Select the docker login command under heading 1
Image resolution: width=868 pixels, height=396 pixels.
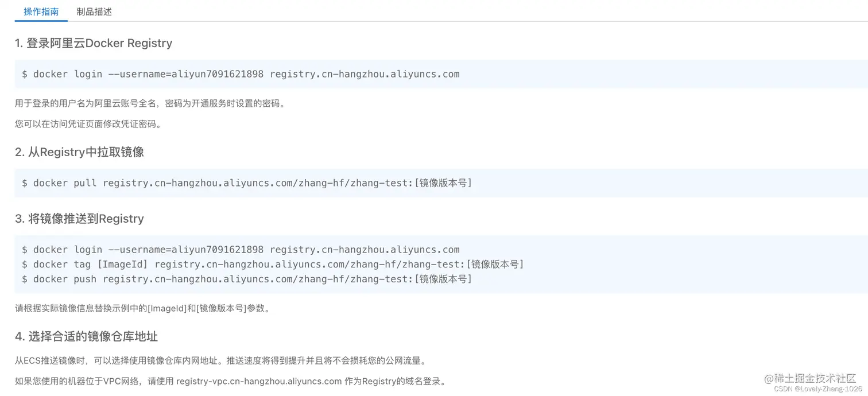pos(241,74)
